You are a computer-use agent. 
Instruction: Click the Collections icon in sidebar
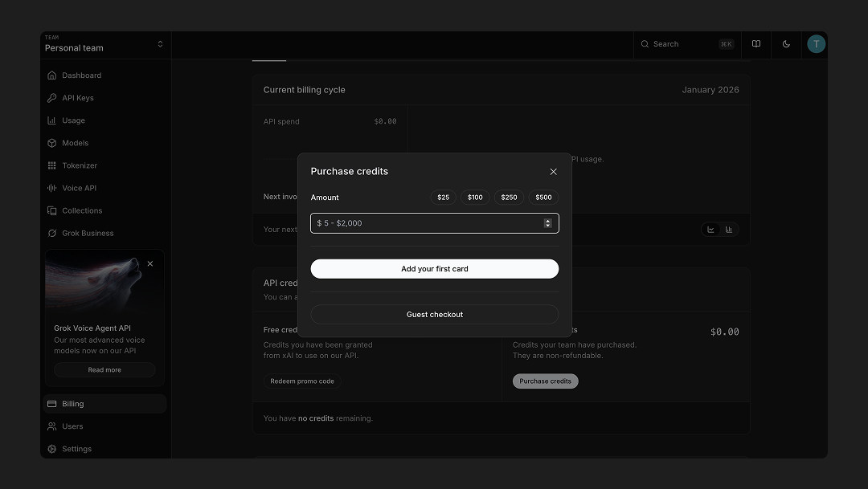[52, 210]
